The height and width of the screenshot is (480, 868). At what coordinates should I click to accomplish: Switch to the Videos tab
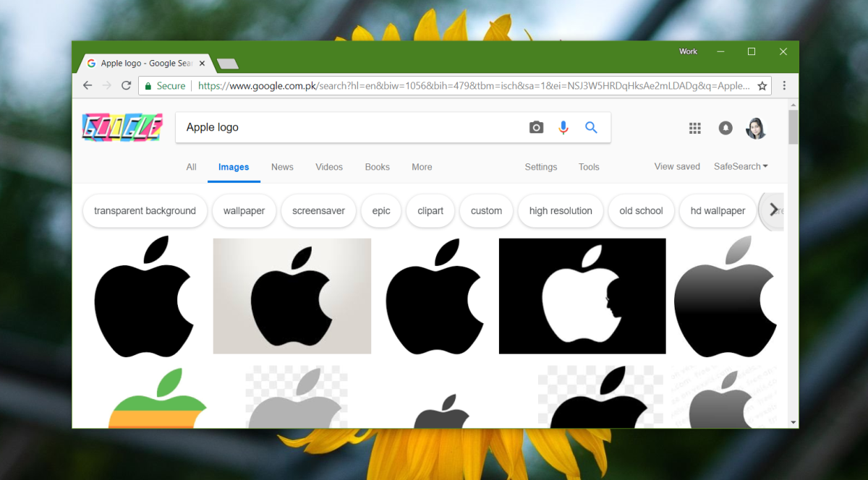pos(329,167)
